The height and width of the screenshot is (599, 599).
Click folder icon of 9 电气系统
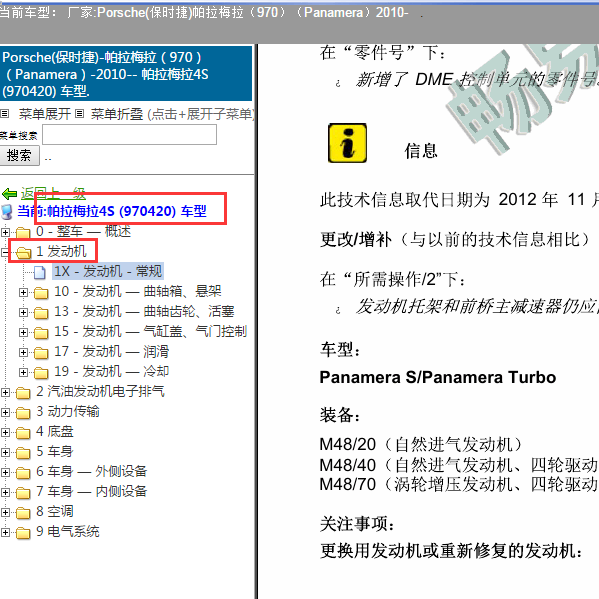coord(23,533)
